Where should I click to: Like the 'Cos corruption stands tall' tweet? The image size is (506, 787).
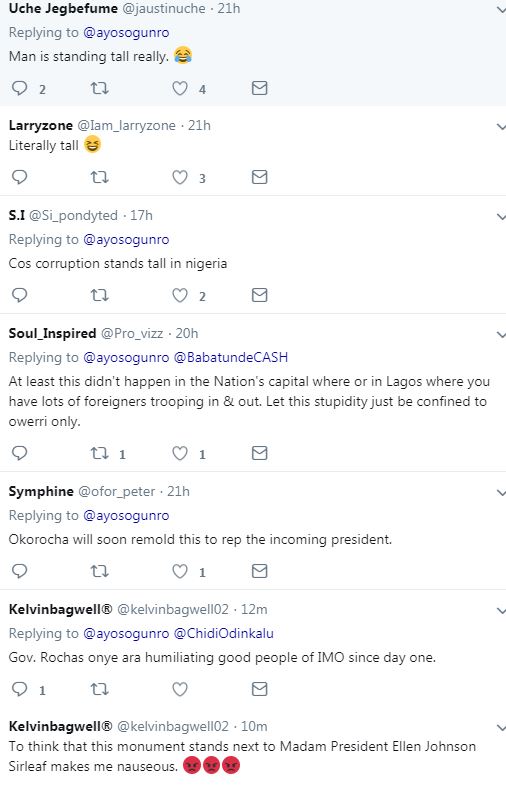(x=180, y=295)
